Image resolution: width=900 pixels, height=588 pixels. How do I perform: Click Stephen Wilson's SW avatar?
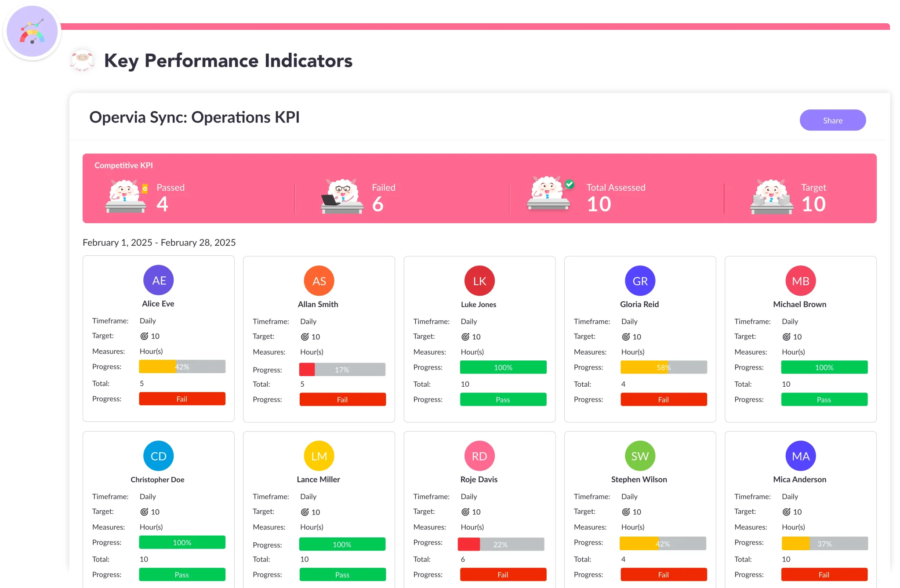(x=640, y=456)
